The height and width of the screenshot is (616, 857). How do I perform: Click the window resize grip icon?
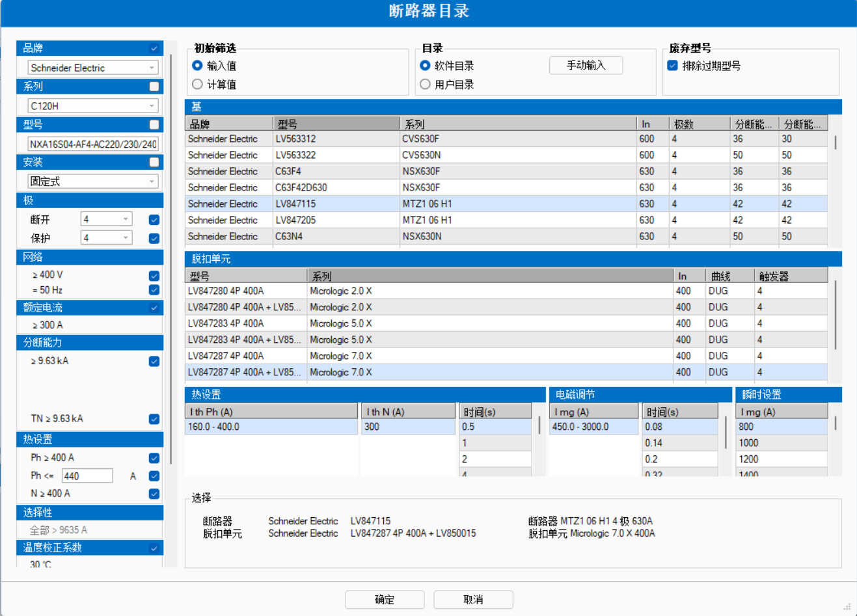(847, 606)
